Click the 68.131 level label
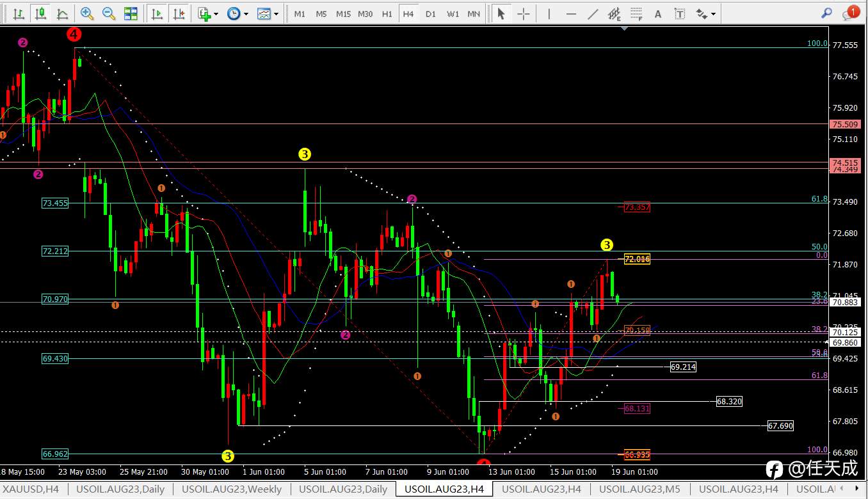Screen dimensions: 868x499 pyautogui.click(x=638, y=408)
